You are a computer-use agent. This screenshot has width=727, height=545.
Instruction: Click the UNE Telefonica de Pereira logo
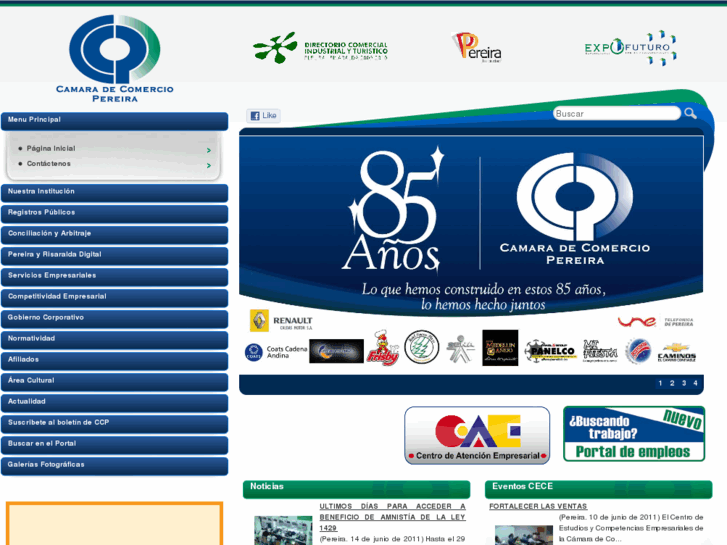[656, 321]
